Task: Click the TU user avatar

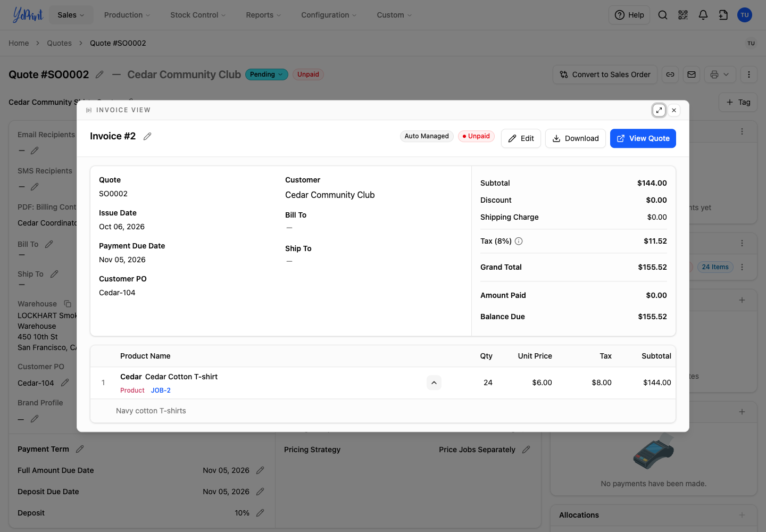Action: click(x=745, y=15)
